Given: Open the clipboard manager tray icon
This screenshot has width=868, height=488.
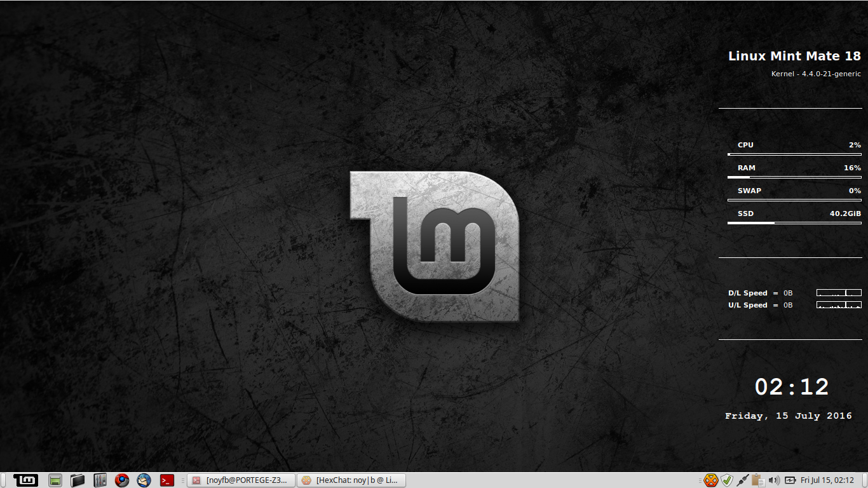Looking at the screenshot, I should click(757, 480).
